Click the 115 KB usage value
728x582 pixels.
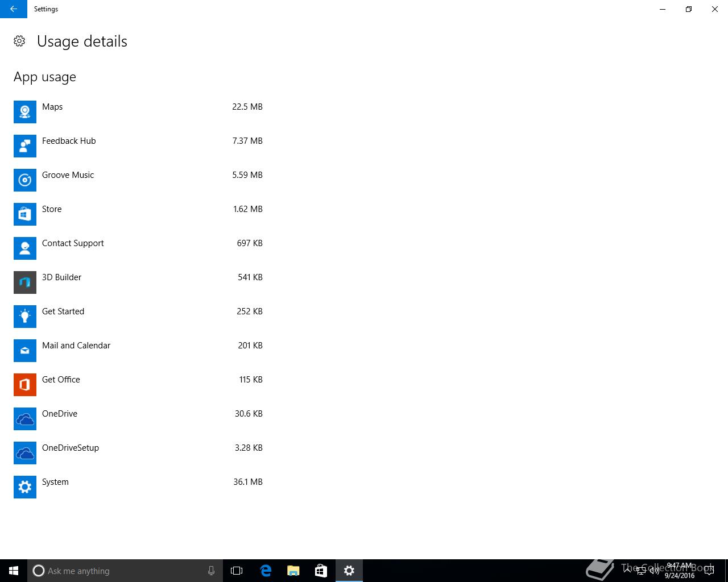click(251, 380)
